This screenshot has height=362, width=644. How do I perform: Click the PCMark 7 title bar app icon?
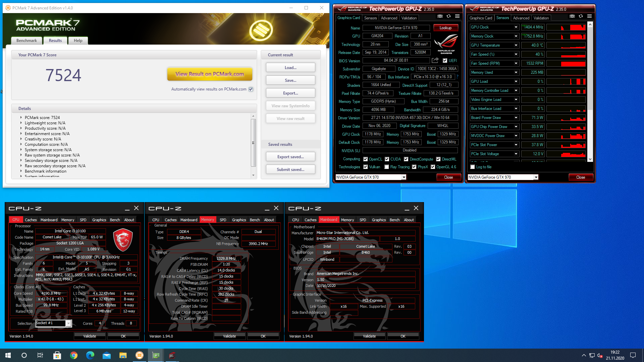8,8
